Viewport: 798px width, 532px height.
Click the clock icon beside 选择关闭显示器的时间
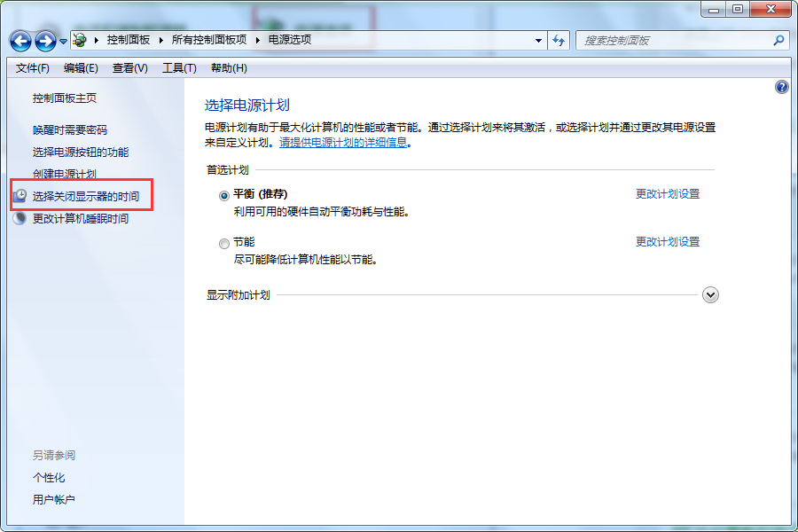tap(20, 196)
